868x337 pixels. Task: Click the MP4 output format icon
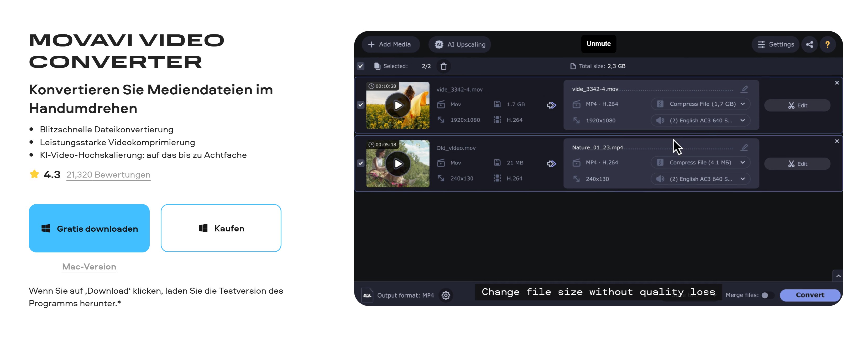pyautogui.click(x=367, y=295)
